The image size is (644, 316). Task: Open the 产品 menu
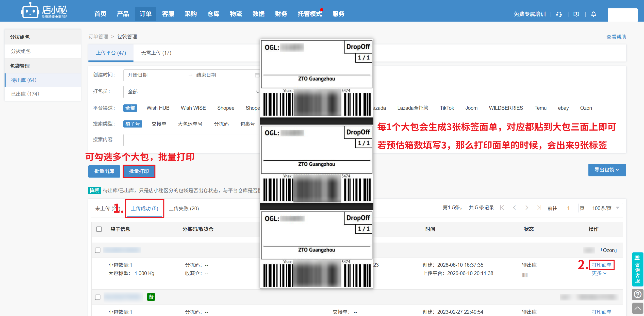coord(123,14)
